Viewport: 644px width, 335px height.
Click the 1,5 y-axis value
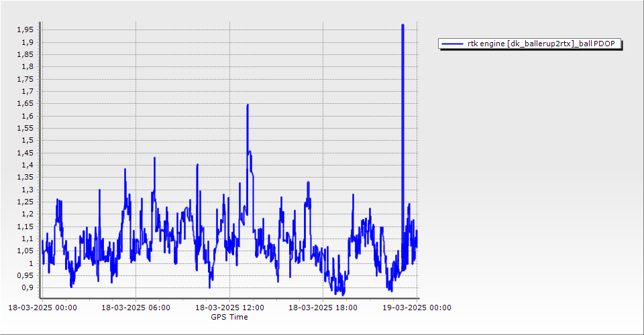[27, 141]
